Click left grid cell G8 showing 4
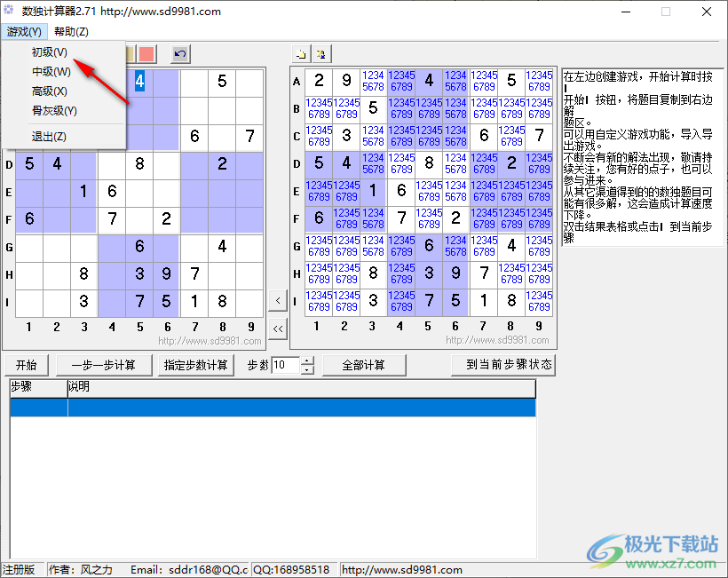 pos(222,247)
